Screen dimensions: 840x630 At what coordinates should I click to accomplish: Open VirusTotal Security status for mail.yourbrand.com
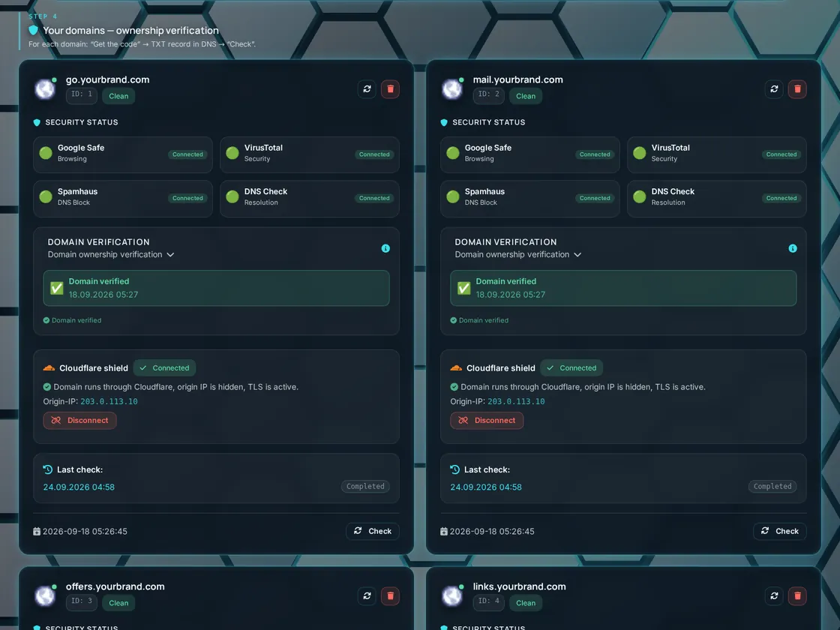pos(717,154)
